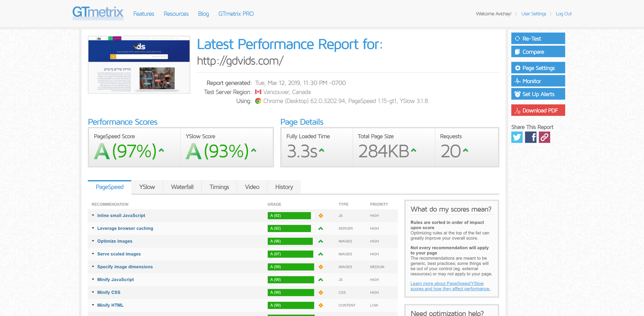Copy report link via chain icon
The width and height of the screenshot is (644, 316).
pyautogui.click(x=544, y=137)
